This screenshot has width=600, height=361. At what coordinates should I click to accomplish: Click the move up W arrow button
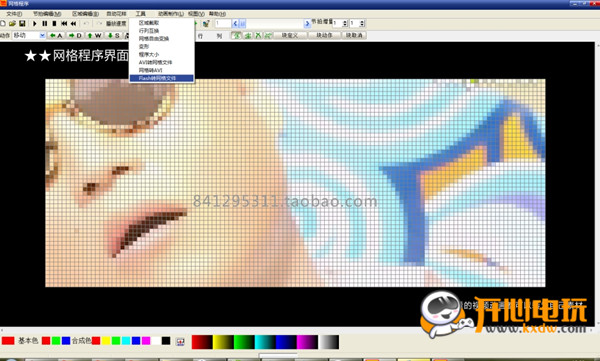point(94,35)
